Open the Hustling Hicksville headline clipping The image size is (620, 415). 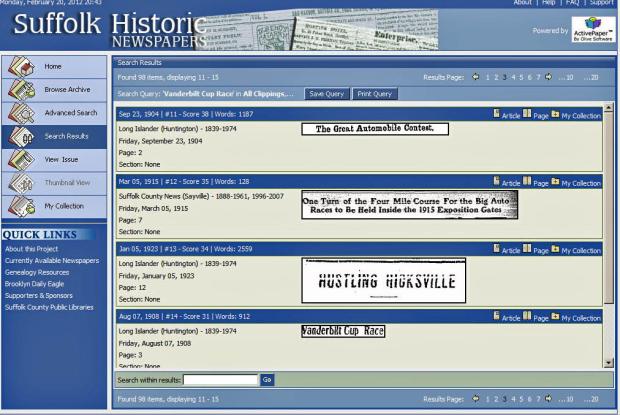coord(384,281)
